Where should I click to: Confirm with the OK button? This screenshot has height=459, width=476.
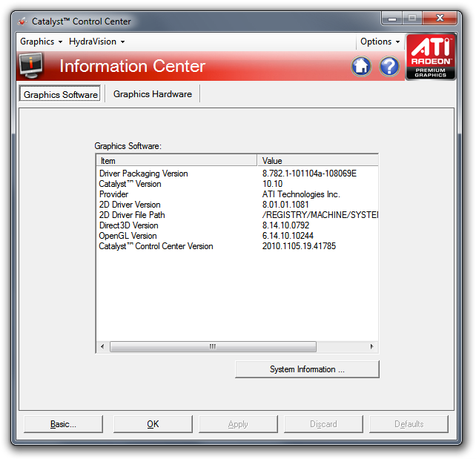[x=153, y=424]
